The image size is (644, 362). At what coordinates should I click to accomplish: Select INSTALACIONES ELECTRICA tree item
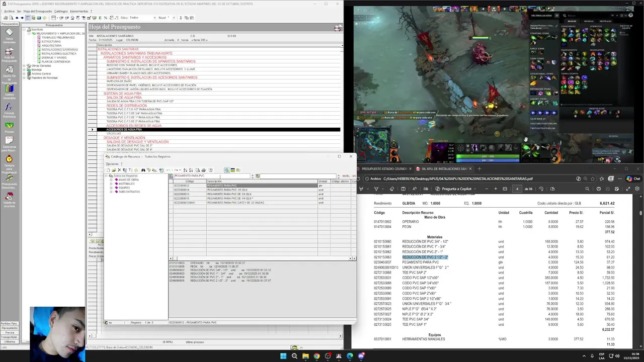click(59, 54)
